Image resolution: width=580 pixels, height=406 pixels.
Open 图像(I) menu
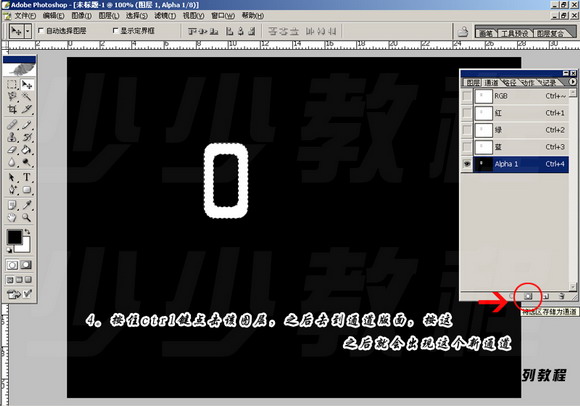point(81,16)
